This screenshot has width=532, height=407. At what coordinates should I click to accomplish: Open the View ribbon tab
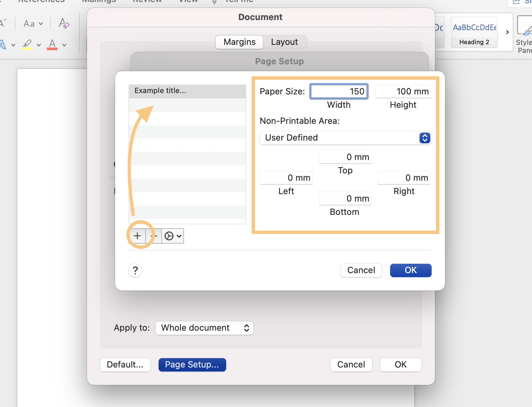click(x=188, y=1)
